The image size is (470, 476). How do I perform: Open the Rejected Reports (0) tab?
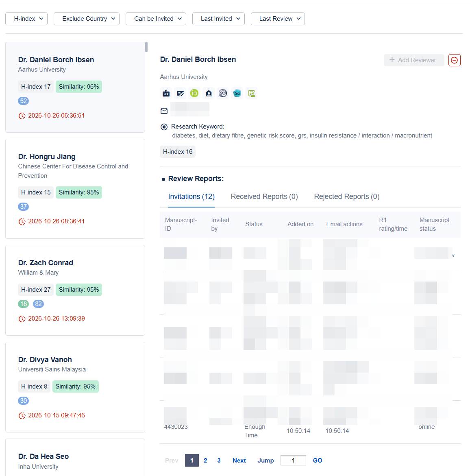[x=347, y=197]
